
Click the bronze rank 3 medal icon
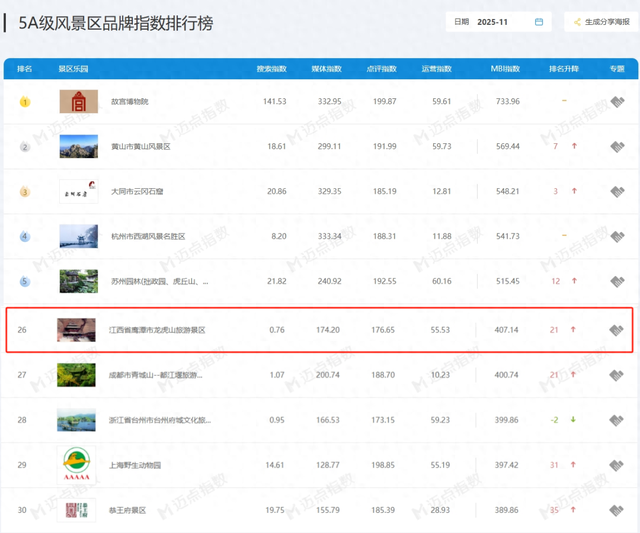[x=25, y=191]
